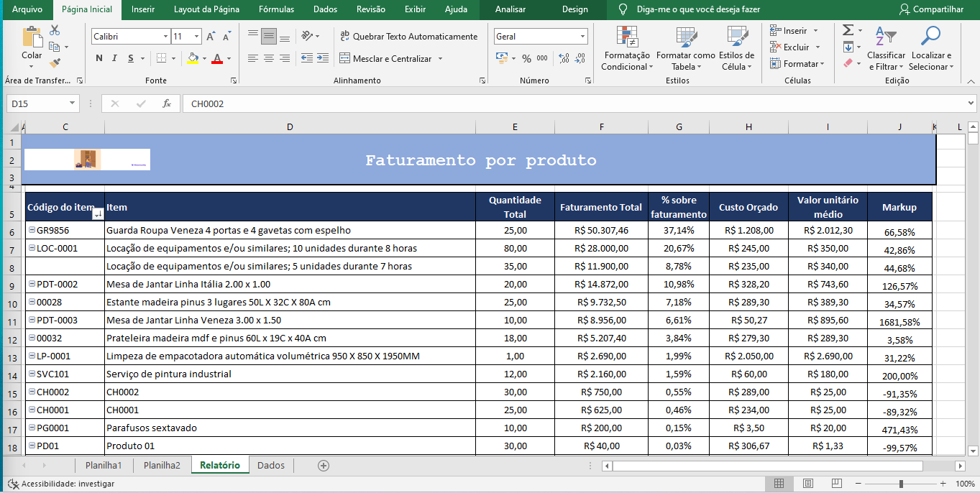
Task: Click the increase indent icon
Action: point(322,59)
